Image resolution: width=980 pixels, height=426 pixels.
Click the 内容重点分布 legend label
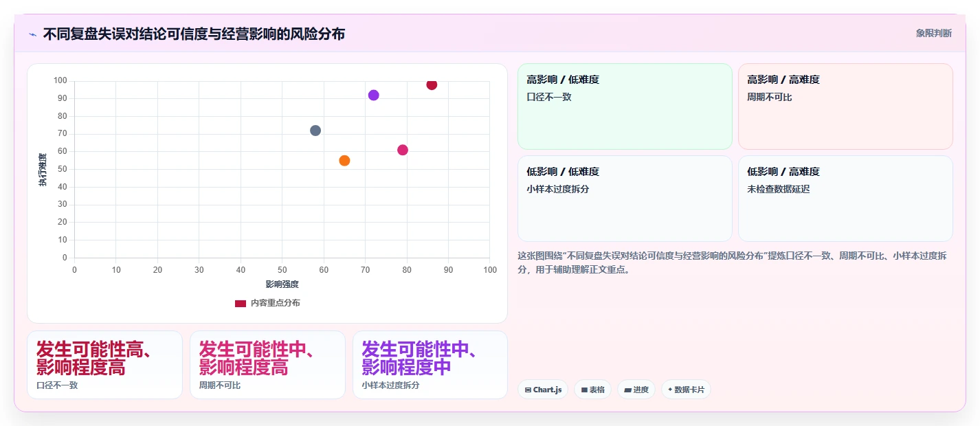[275, 303]
